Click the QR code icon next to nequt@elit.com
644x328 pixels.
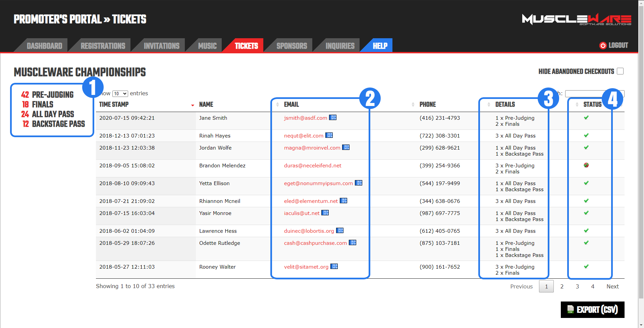(329, 135)
